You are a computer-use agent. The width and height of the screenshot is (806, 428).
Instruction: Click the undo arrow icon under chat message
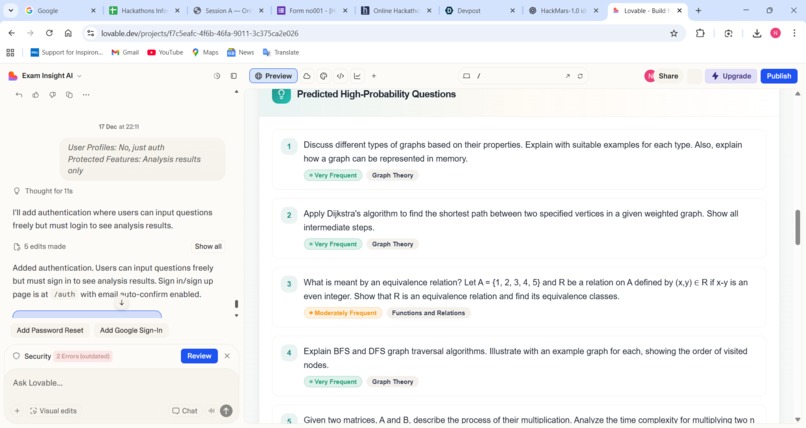[x=19, y=95]
